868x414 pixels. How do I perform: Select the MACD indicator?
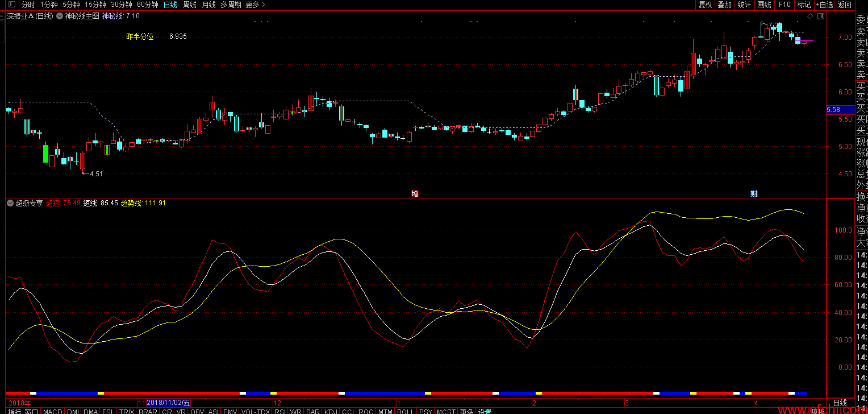tap(52, 411)
